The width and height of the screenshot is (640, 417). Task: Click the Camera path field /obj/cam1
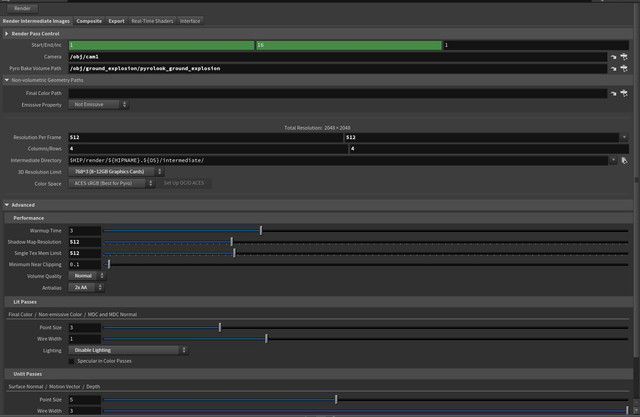(x=338, y=57)
